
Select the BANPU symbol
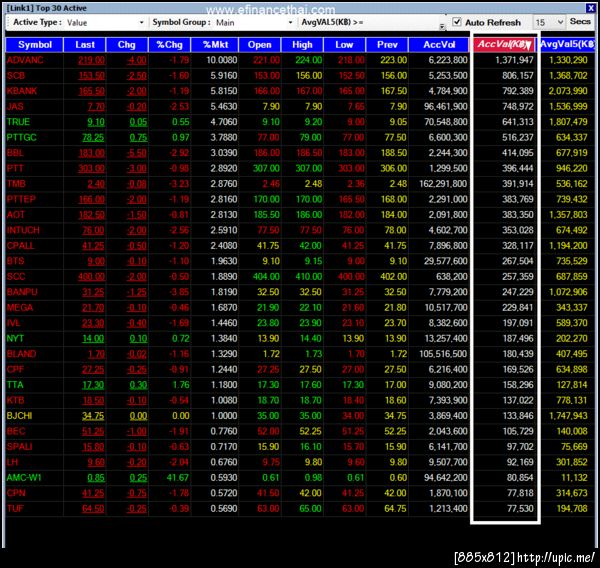click(22, 292)
